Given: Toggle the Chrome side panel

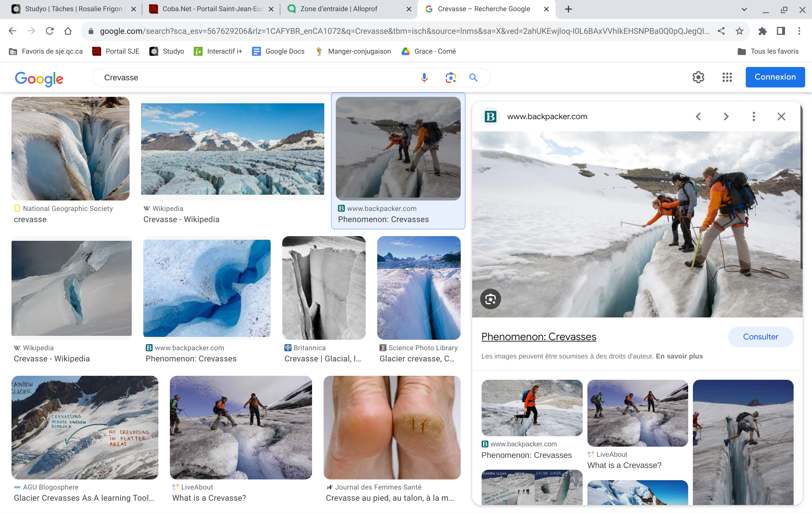Looking at the screenshot, I should 781,31.
